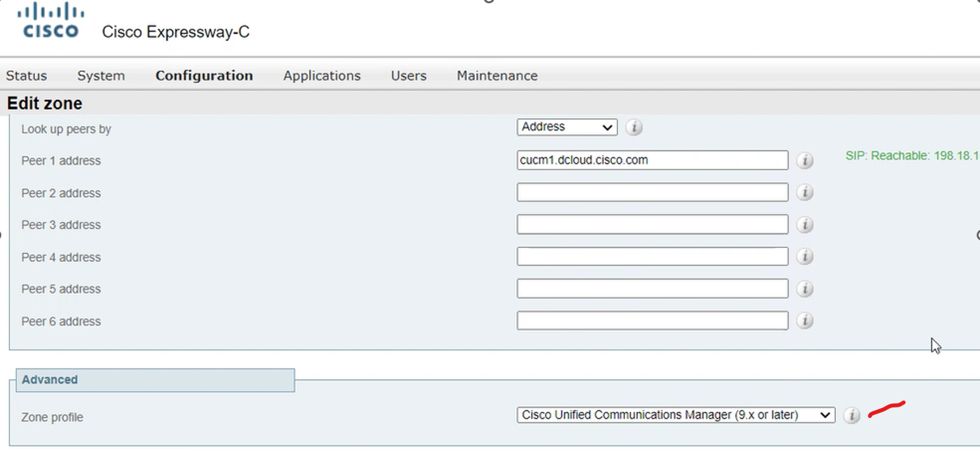
Task: Open info icon for Peer 5 address
Action: pos(805,289)
